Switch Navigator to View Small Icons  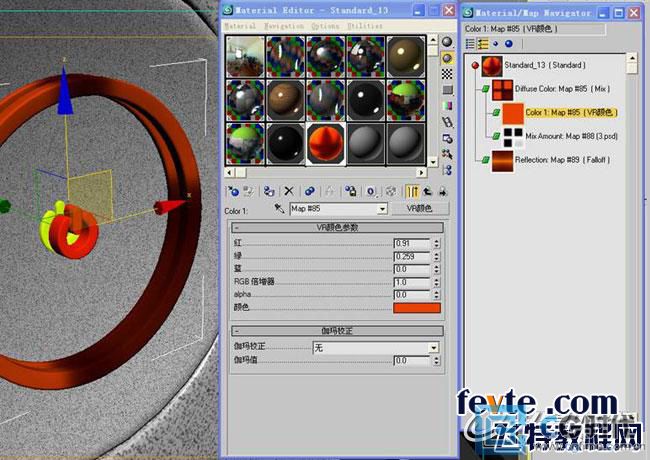click(496, 44)
